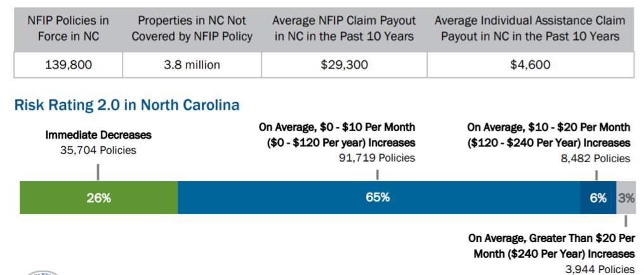Click the NFIP Policies in Force header
This screenshot has width=644, height=275.
(x=67, y=29)
